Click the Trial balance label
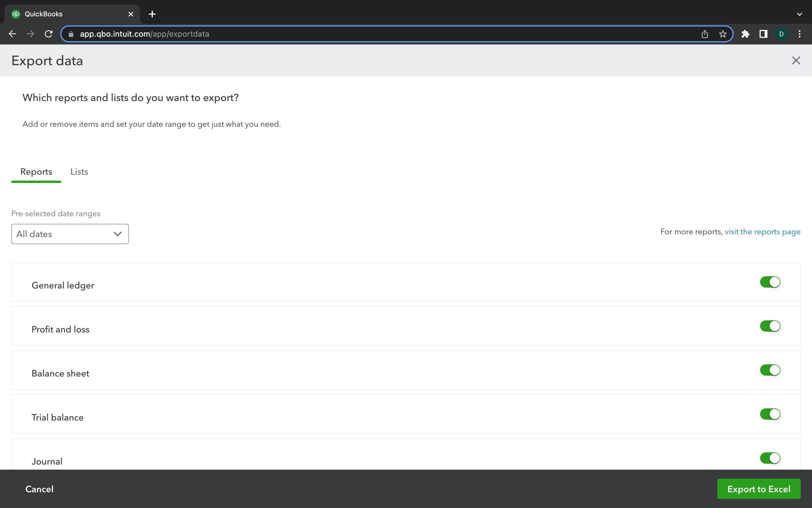Screen dimensions: 812x508 click(58, 417)
